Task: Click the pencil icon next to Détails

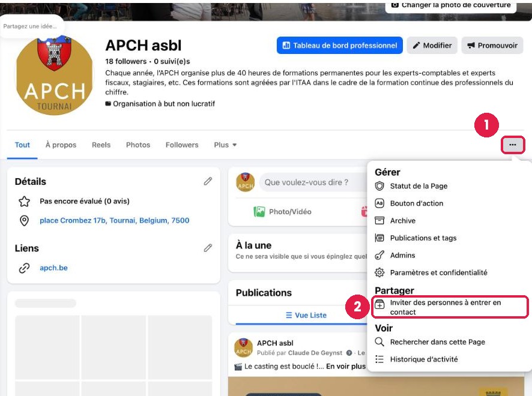Action: click(208, 181)
